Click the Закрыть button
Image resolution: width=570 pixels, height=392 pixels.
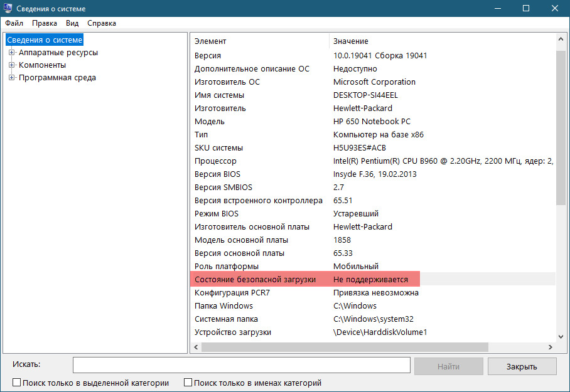(x=522, y=366)
